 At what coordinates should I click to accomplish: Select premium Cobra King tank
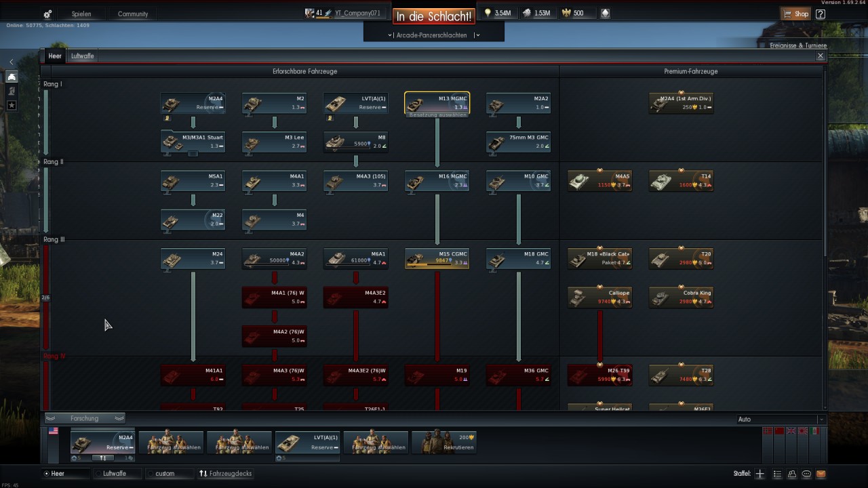pos(681,297)
